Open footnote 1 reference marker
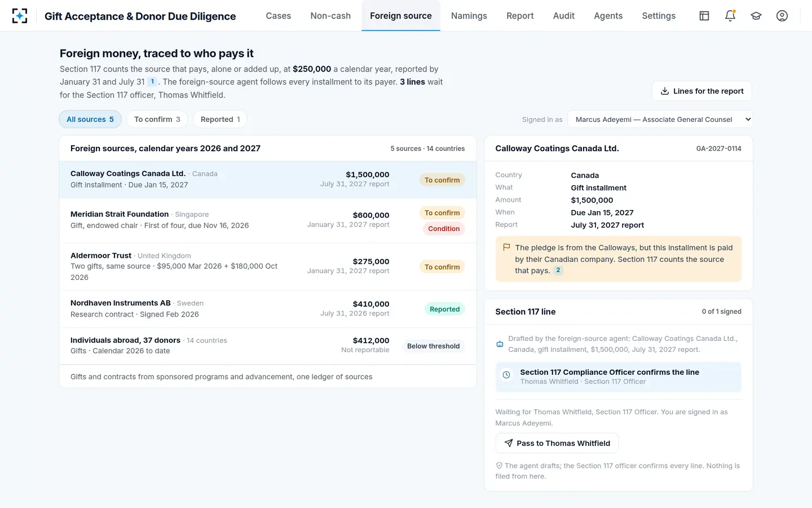This screenshot has height=508, width=812. 152,82
